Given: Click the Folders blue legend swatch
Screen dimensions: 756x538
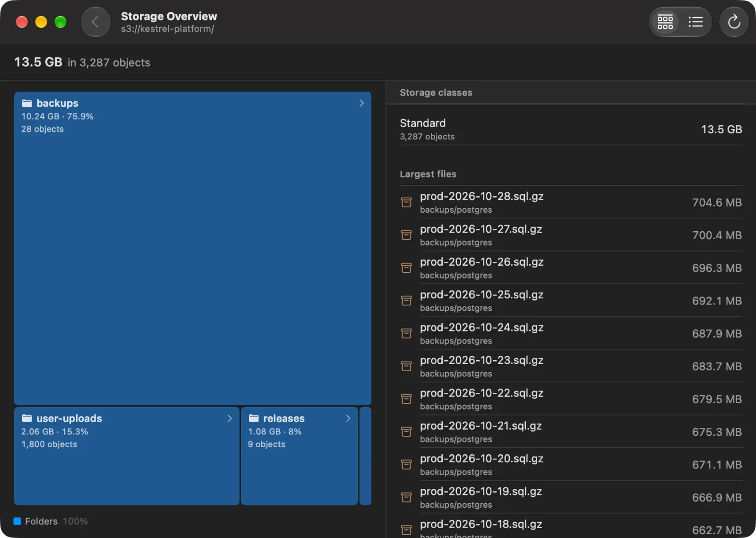Looking at the screenshot, I should (x=17, y=521).
